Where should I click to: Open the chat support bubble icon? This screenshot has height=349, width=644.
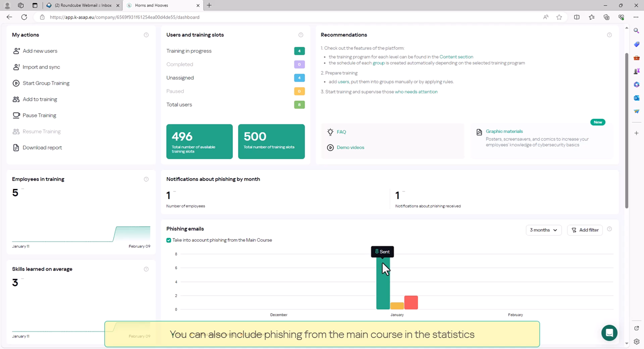(x=609, y=333)
